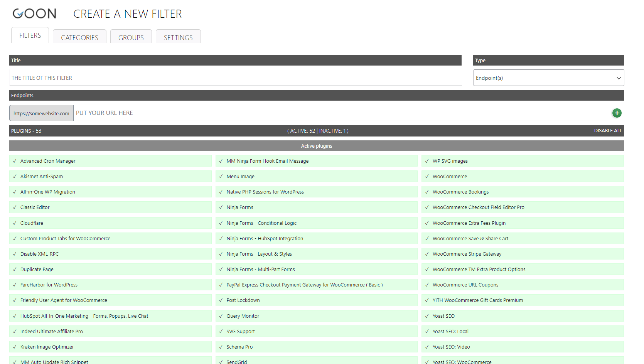Toggle MM Ninja Form Hook Email Message
The image size is (644, 364).
point(317,161)
